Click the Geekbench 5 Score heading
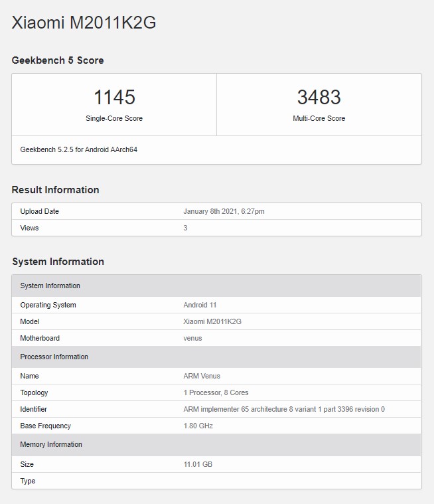The width and height of the screenshot is (434, 504). click(x=58, y=60)
